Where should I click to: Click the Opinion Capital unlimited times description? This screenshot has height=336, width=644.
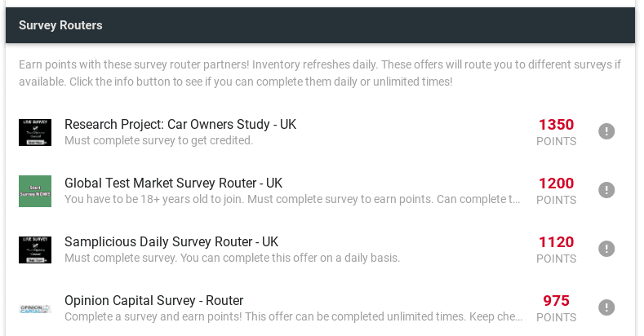293,316
